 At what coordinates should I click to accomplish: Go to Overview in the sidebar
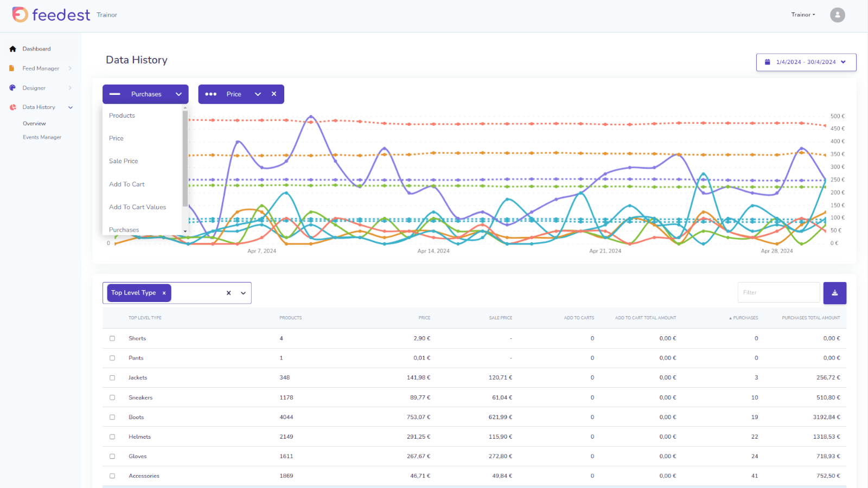[34, 124]
